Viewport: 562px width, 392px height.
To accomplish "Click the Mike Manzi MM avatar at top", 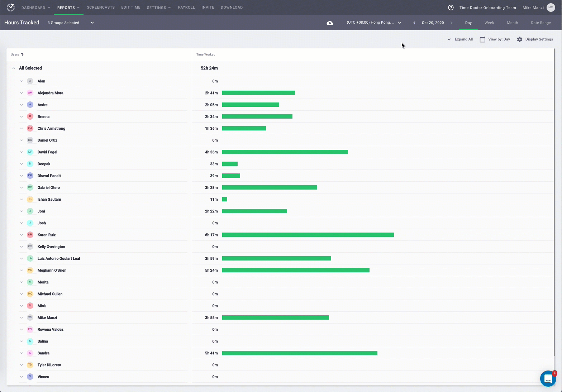I will [x=551, y=8].
